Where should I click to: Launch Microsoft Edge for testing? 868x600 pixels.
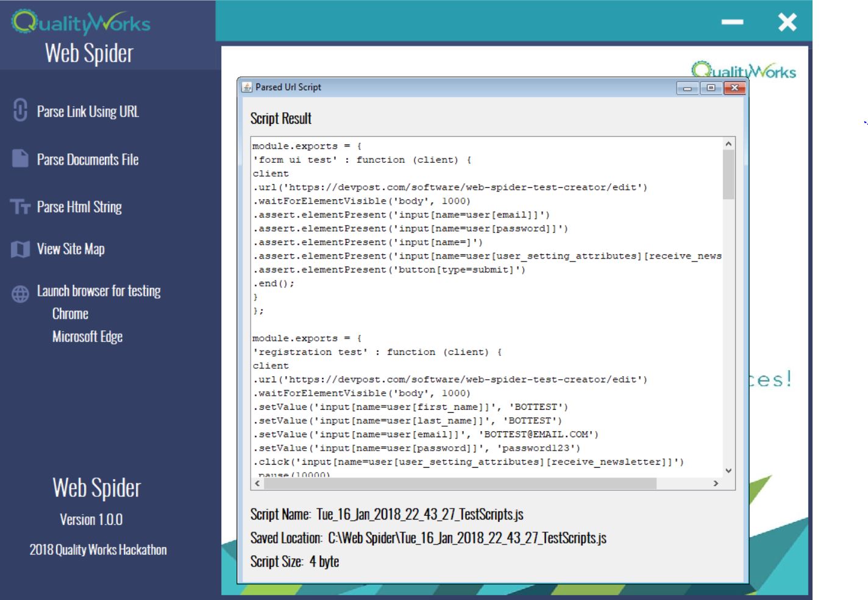tap(87, 337)
